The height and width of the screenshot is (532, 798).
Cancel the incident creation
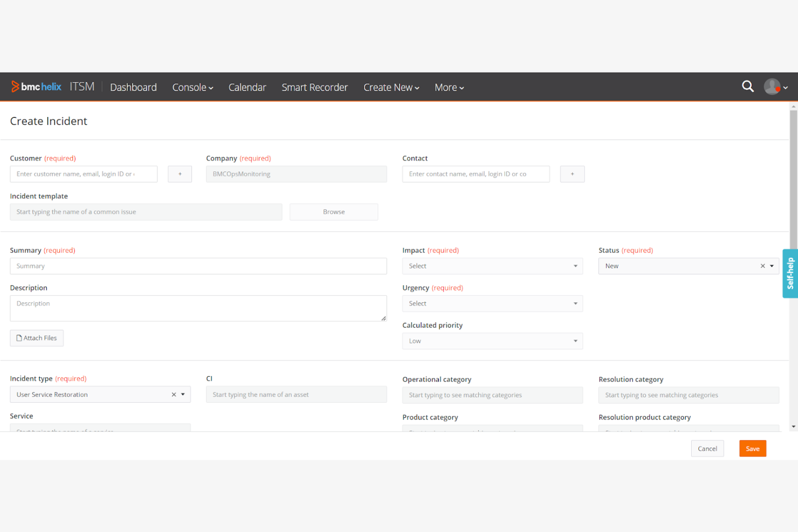pos(707,448)
